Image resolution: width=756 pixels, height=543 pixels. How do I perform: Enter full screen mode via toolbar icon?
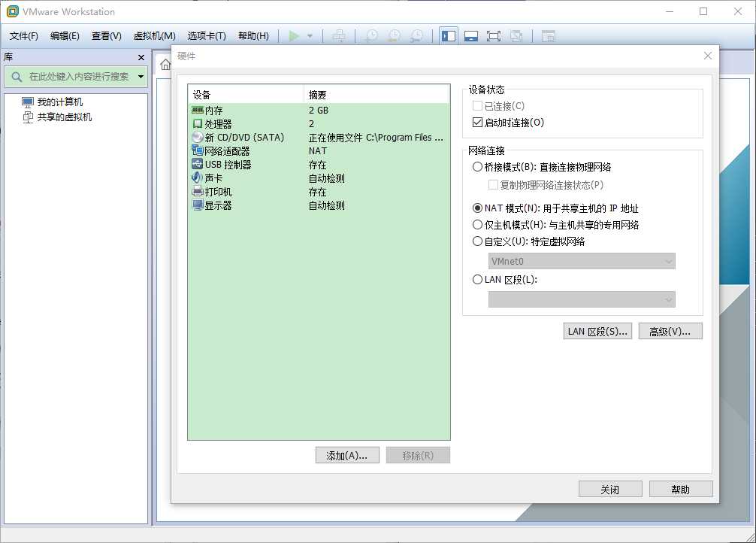[494, 36]
